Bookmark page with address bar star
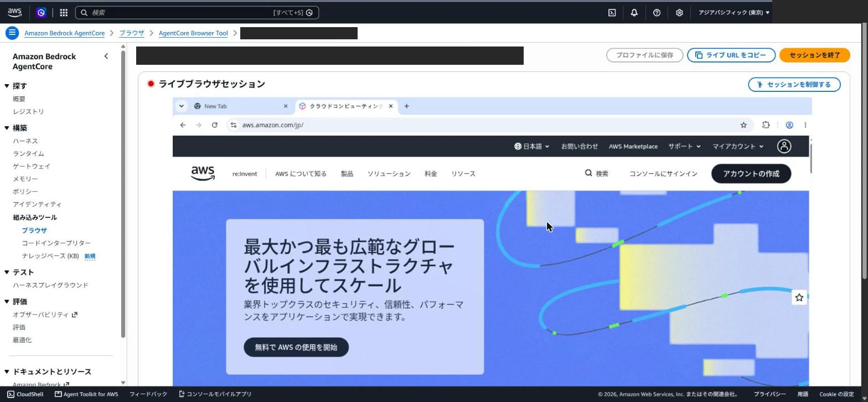Screen dimensions: 868x402 pyautogui.click(x=743, y=125)
